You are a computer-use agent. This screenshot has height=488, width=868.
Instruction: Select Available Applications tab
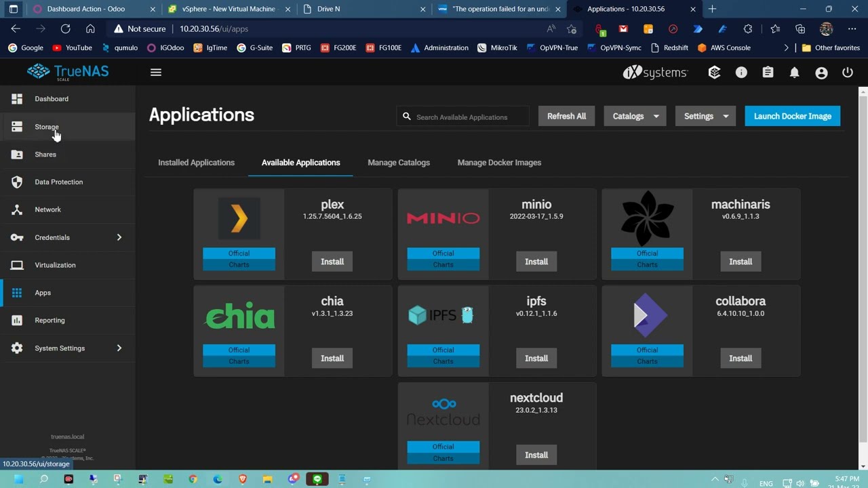click(300, 163)
